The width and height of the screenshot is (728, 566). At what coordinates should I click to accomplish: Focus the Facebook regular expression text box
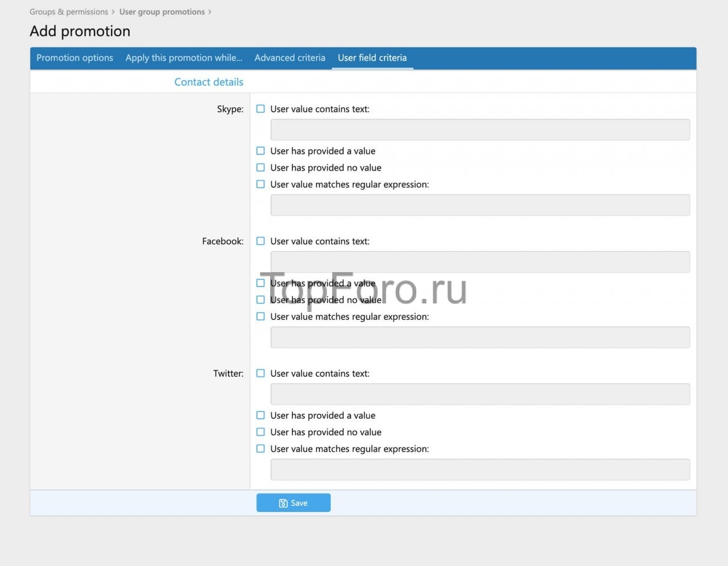pos(480,338)
